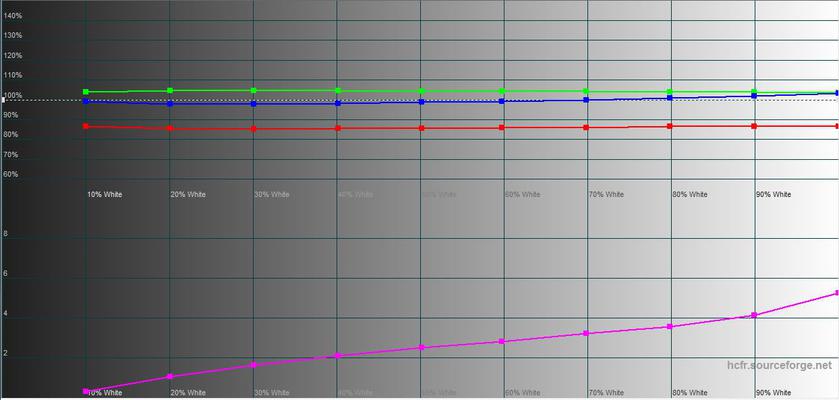Select upper chart's 70% White label
The height and width of the screenshot is (400, 839).
pos(606,194)
